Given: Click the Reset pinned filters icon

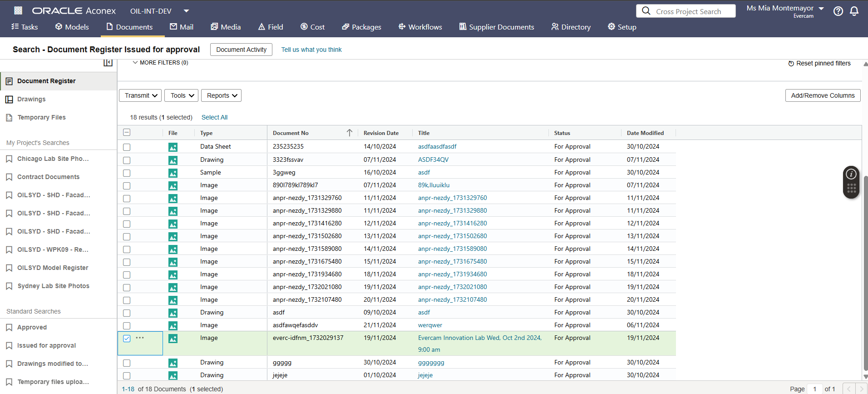Looking at the screenshot, I should [x=791, y=64].
